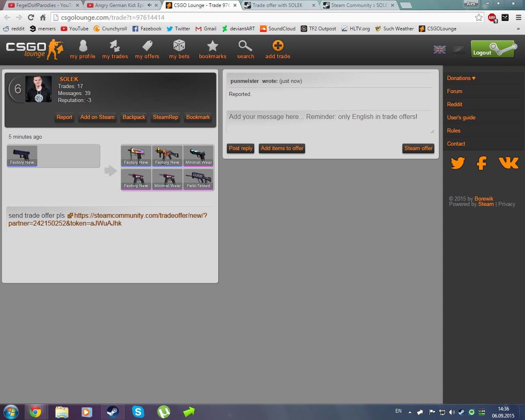The height and width of the screenshot is (420, 525).
Task: Open the steamcommunity trade offer link
Action: point(140,216)
